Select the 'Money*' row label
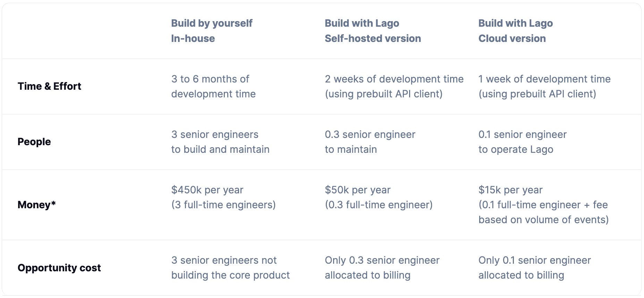Viewport: 644px width, 298px height. (x=36, y=205)
